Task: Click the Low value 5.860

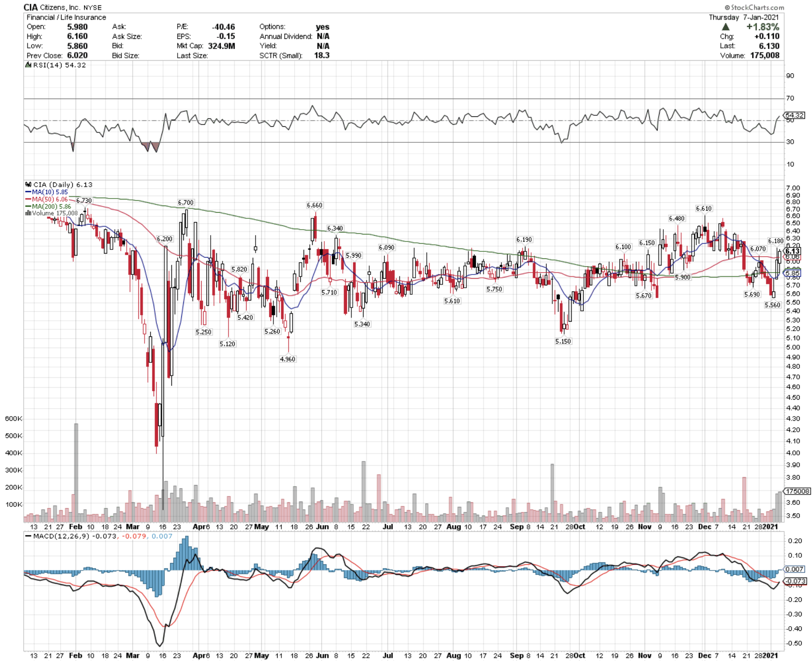Action: click(77, 46)
